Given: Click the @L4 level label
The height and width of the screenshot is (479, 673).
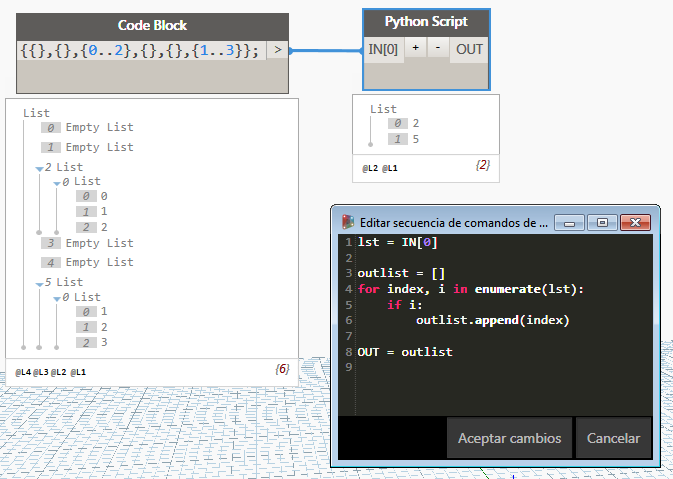Looking at the screenshot, I should click(23, 373).
